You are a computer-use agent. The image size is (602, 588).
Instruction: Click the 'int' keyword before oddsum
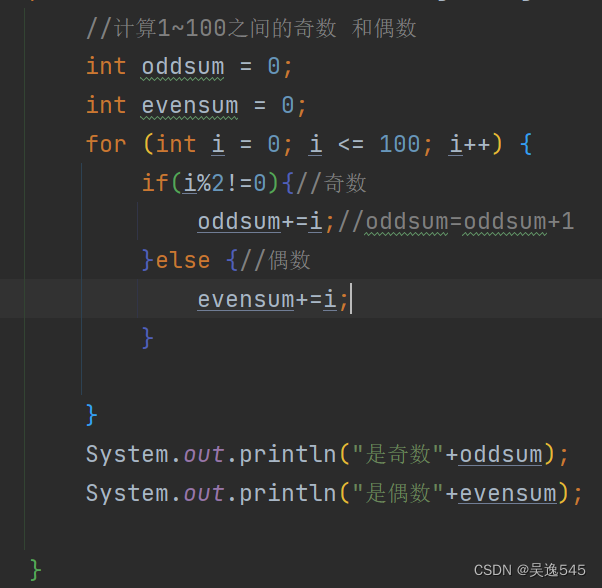106,66
